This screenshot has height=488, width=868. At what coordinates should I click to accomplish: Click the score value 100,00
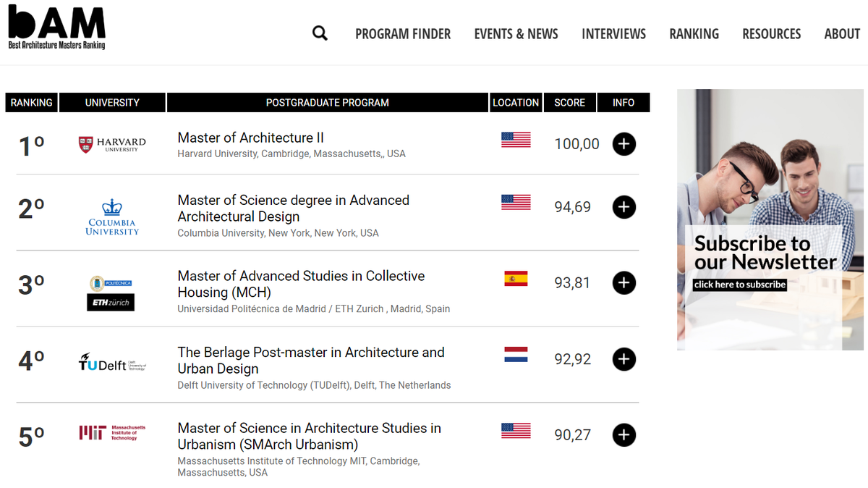[x=576, y=144]
